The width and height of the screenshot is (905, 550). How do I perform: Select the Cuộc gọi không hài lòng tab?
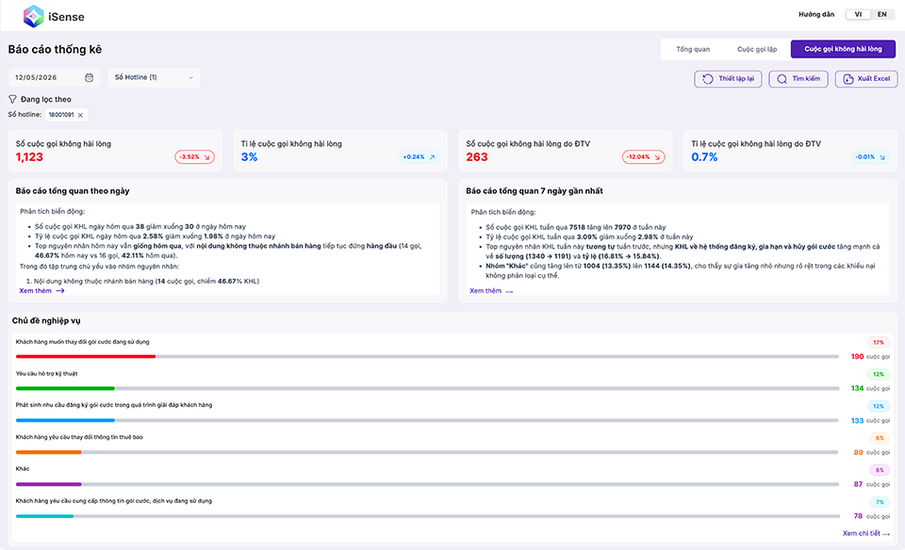click(843, 49)
